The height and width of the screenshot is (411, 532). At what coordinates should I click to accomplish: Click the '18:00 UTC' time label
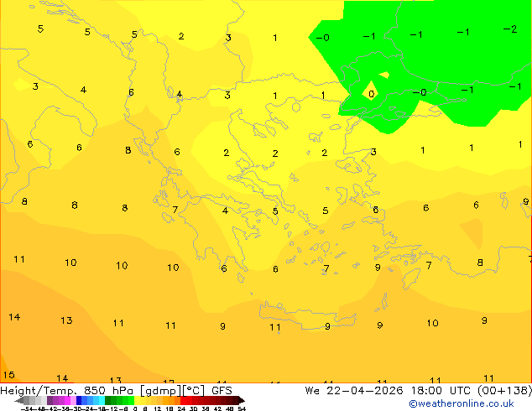point(441,390)
